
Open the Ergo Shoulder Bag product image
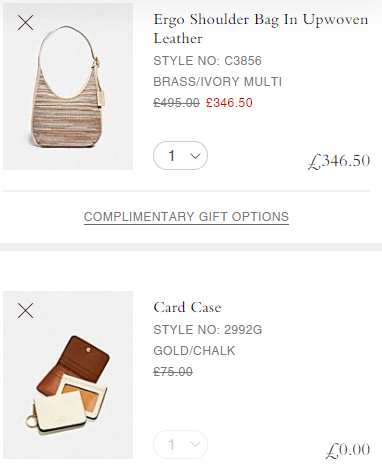[x=68, y=87]
